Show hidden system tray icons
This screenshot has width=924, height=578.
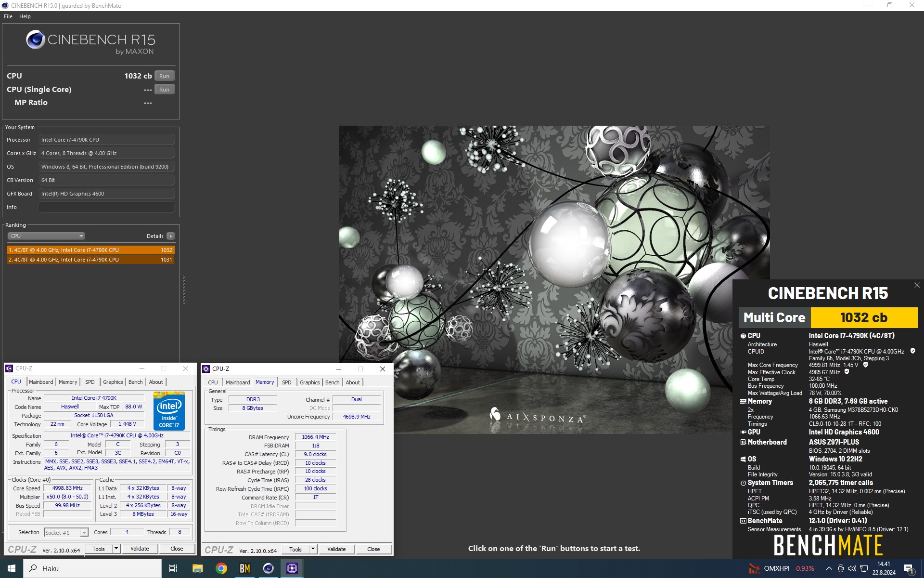829,568
